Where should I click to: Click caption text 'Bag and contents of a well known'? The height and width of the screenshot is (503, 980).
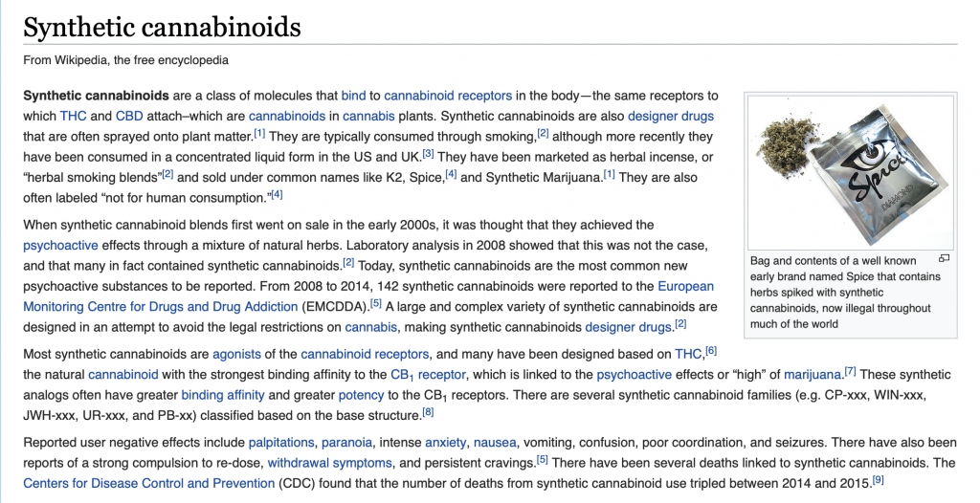(x=834, y=260)
